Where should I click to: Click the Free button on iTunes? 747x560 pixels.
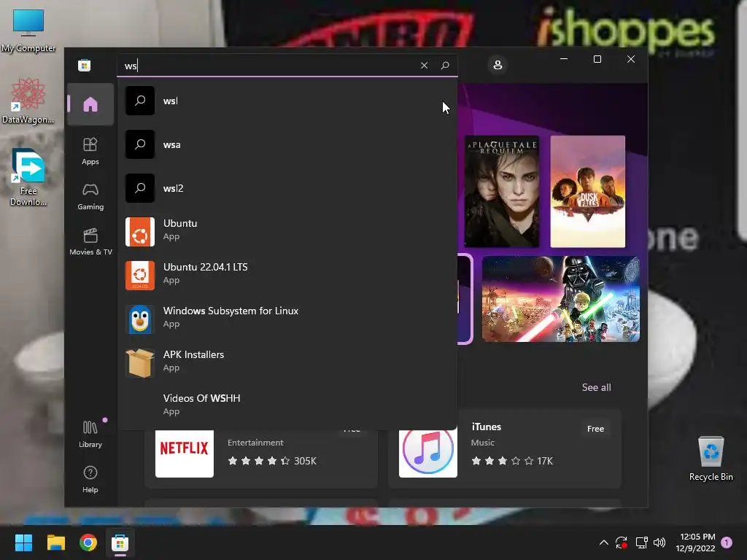(595, 429)
